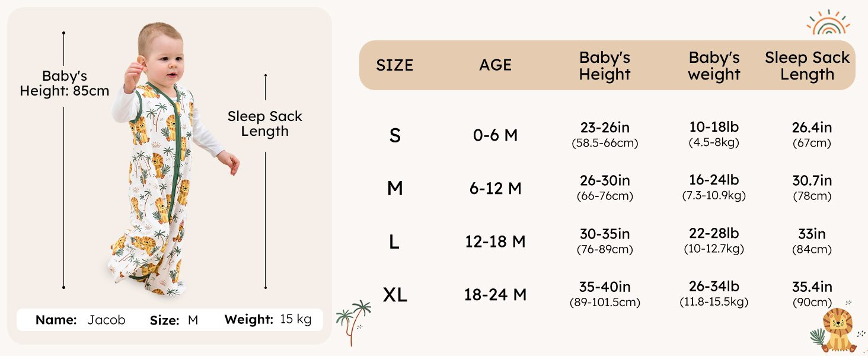The height and width of the screenshot is (356, 868).
Task: Click the Baby's Height column header
Action: click(x=605, y=66)
